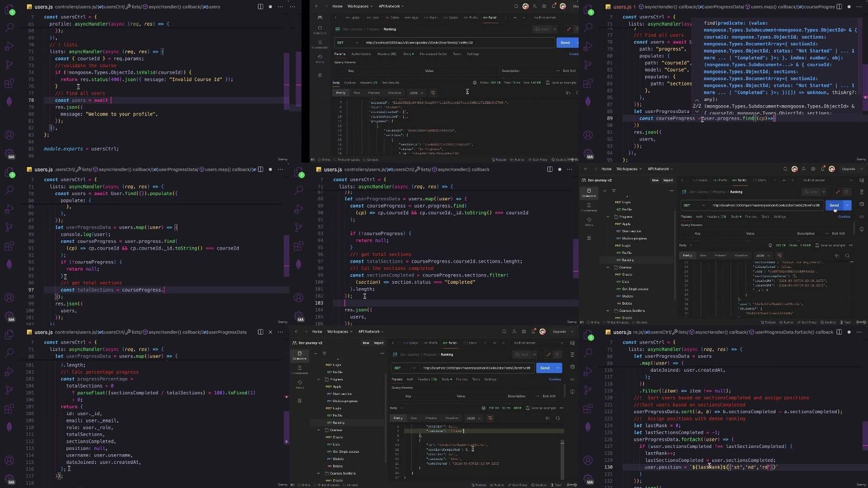Open Workspaces menu in Postman without request list

click(x=360, y=6)
